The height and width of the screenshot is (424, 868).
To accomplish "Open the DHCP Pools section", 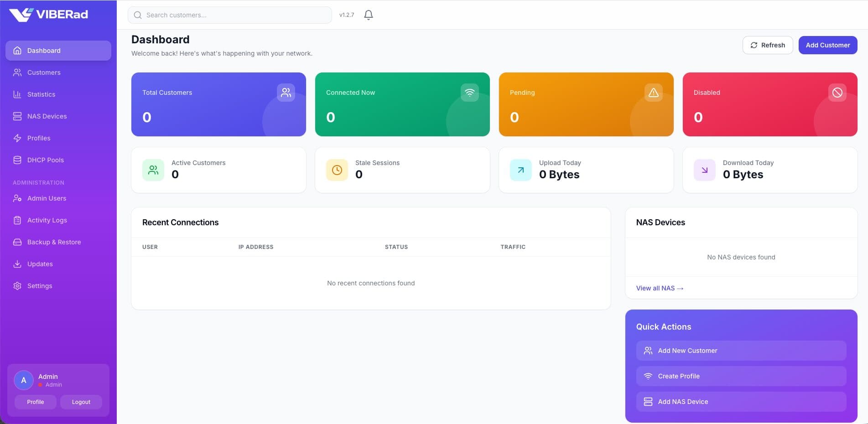I will (45, 160).
